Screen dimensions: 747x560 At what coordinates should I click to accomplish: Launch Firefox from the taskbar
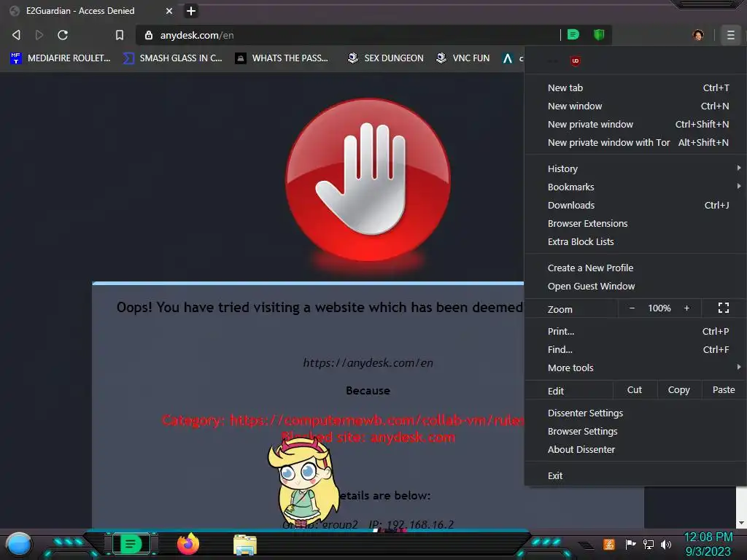point(187,544)
